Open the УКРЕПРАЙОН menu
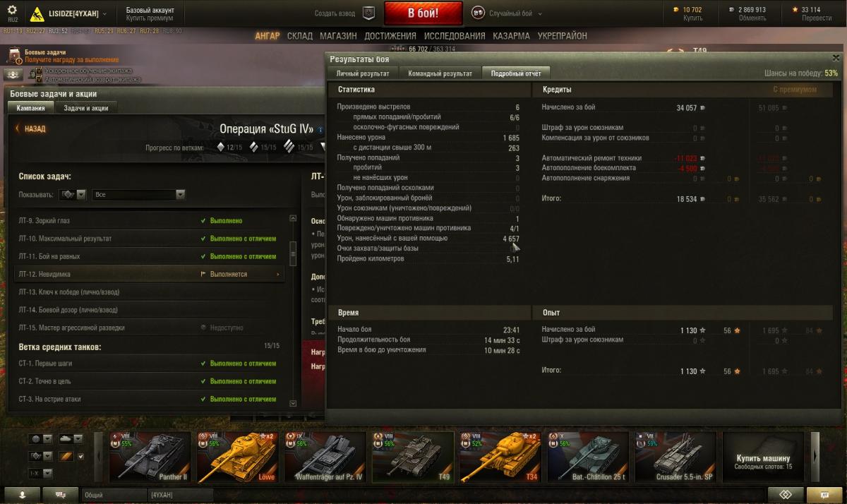The height and width of the screenshot is (504, 847). tap(562, 36)
